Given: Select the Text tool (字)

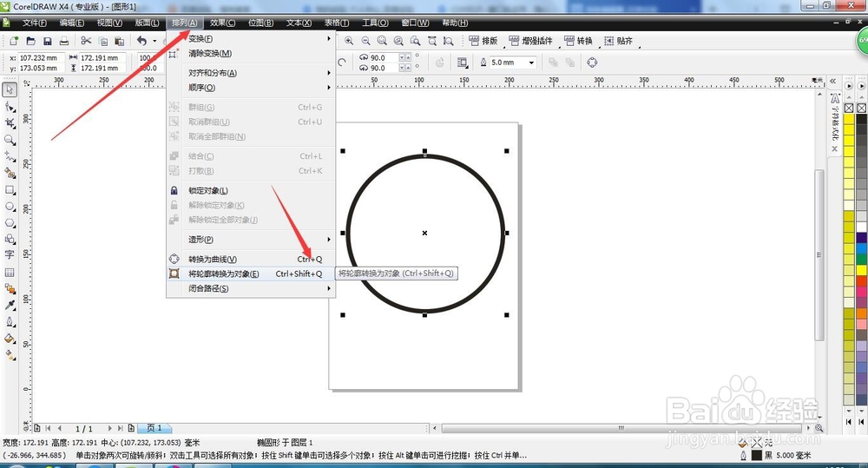Looking at the screenshot, I should point(10,255).
